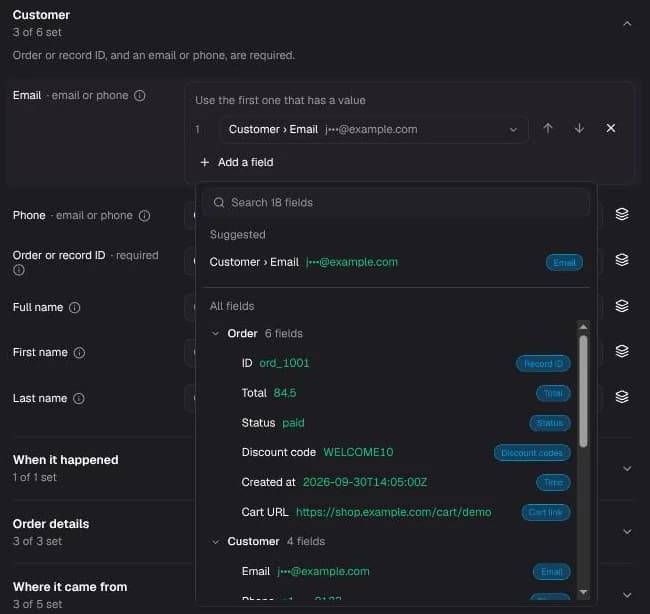Click the layers icon in Phone row
The image size is (650, 614).
point(622,214)
